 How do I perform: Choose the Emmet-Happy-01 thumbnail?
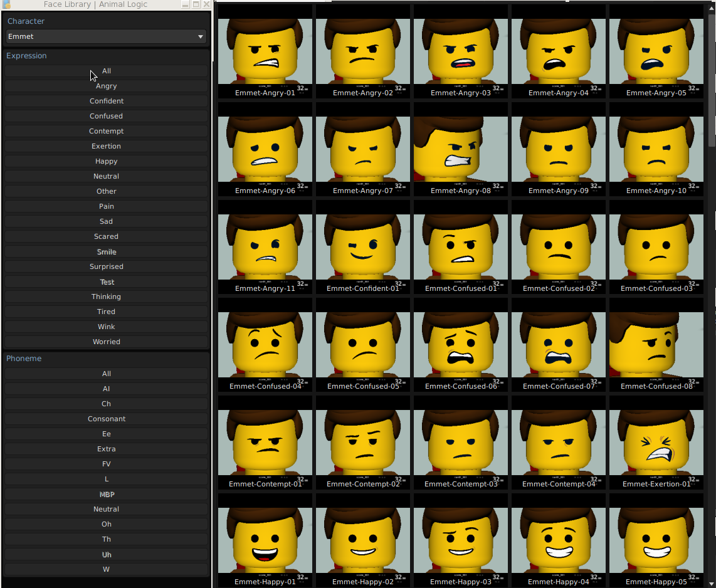pyautogui.click(x=265, y=540)
